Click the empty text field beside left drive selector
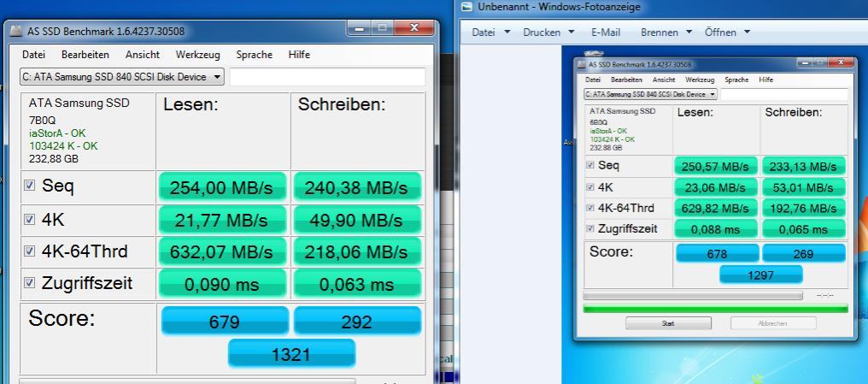 click(x=328, y=77)
